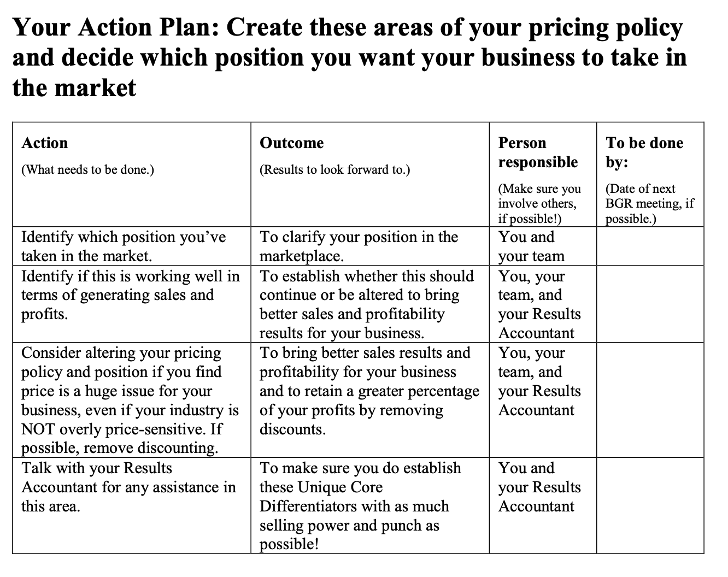Click the "Consider altering your pricing policy" cell
This screenshot has width=728, height=577.
130,400
